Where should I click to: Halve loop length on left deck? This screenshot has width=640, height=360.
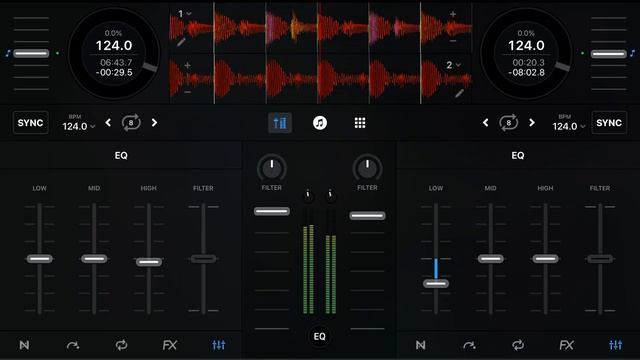tap(108, 122)
